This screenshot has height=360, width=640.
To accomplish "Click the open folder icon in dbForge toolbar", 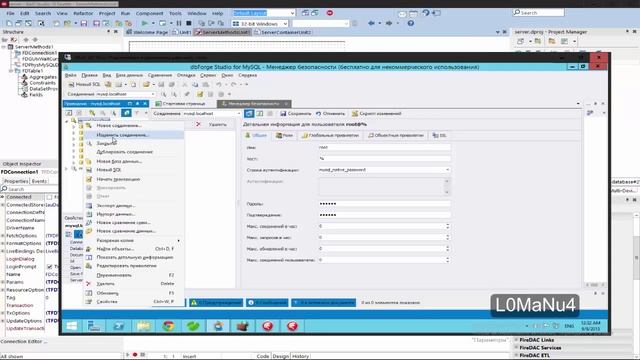I will [146, 84].
